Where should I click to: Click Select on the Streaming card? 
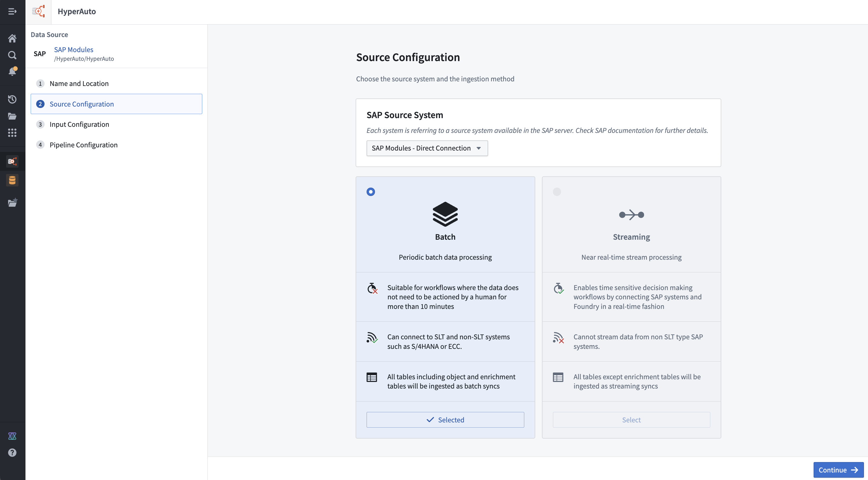click(631, 420)
